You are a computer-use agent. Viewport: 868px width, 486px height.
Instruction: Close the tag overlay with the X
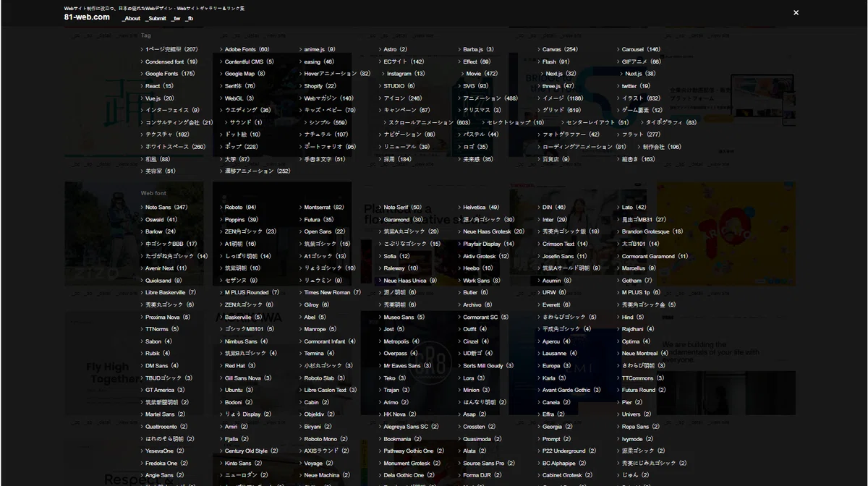(796, 12)
